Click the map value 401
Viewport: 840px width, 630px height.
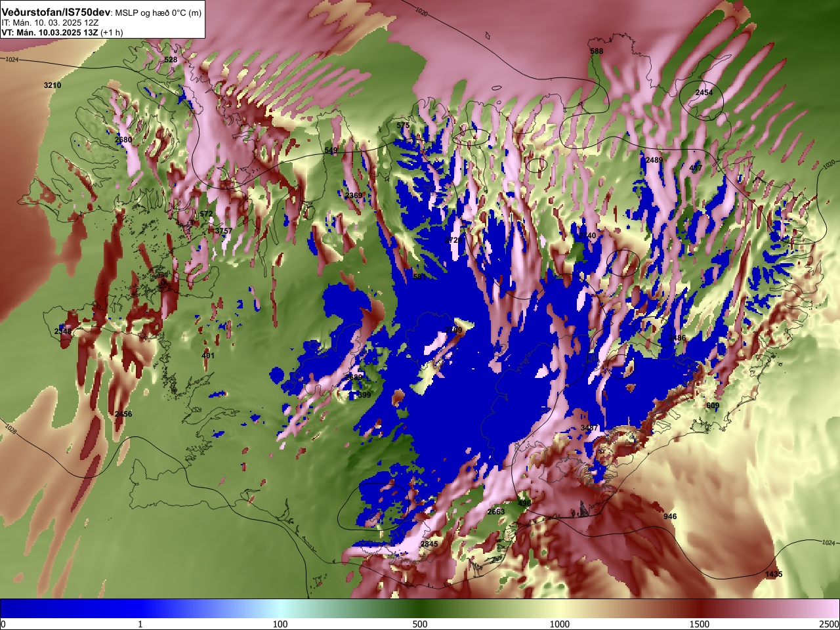(x=208, y=356)
